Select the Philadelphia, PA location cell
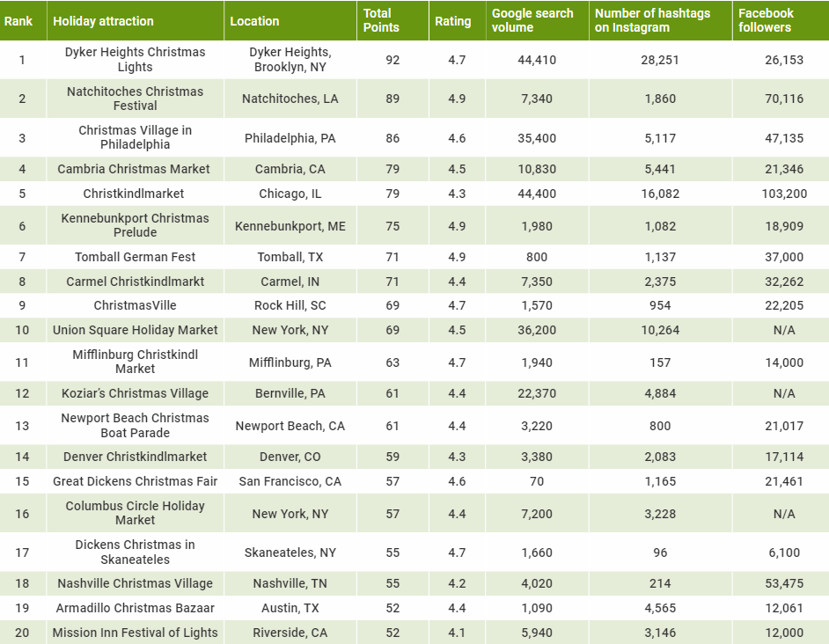The width and height of the screenshot is (829, 644). (x=290, y=137)
